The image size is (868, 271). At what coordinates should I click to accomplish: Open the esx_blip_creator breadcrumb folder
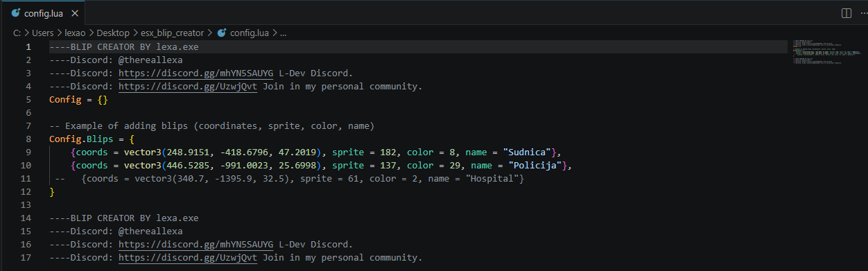coord(172,33)
